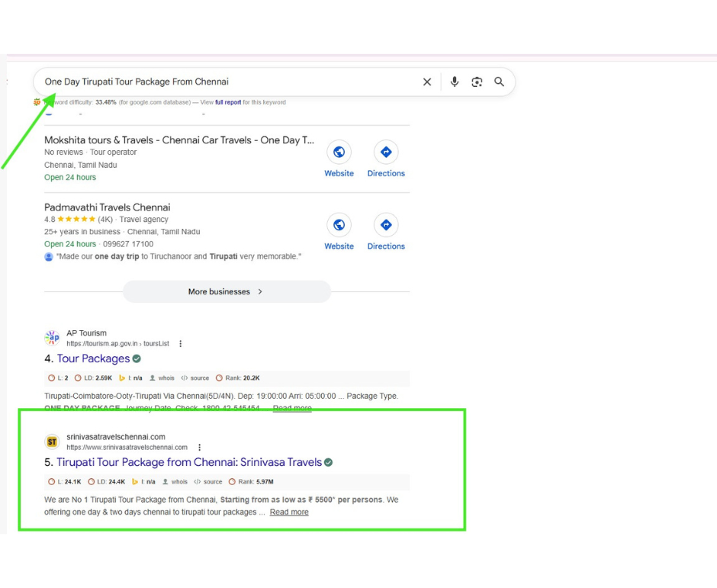717x588 pixels.
Task: Click phone number 099627 17100
Action: [x=128, y=244]
